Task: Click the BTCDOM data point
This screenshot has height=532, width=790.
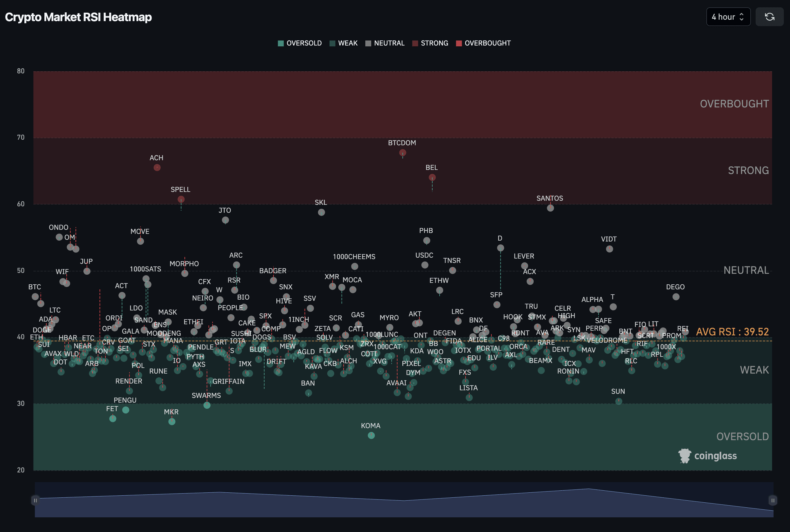Action: [x=403, y=153]
